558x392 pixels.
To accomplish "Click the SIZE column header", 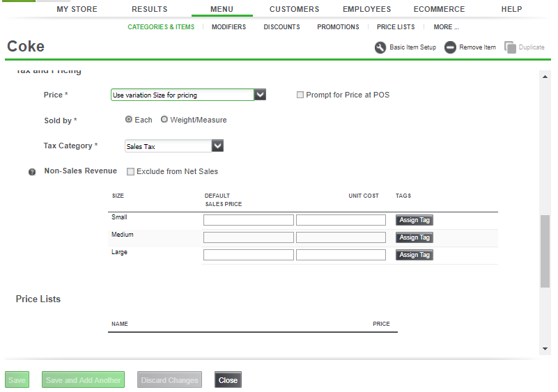I will click(x=118, y=196).
